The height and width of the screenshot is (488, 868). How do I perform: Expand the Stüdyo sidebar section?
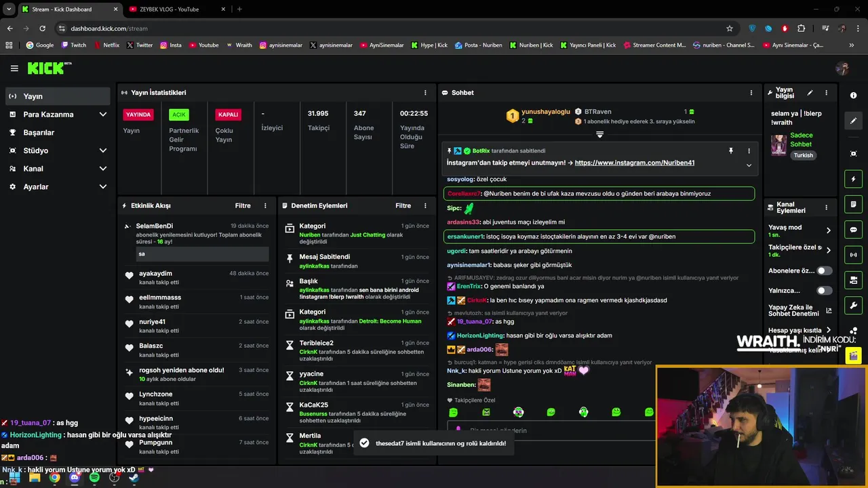pyautogui.click(x=58, y=150)
